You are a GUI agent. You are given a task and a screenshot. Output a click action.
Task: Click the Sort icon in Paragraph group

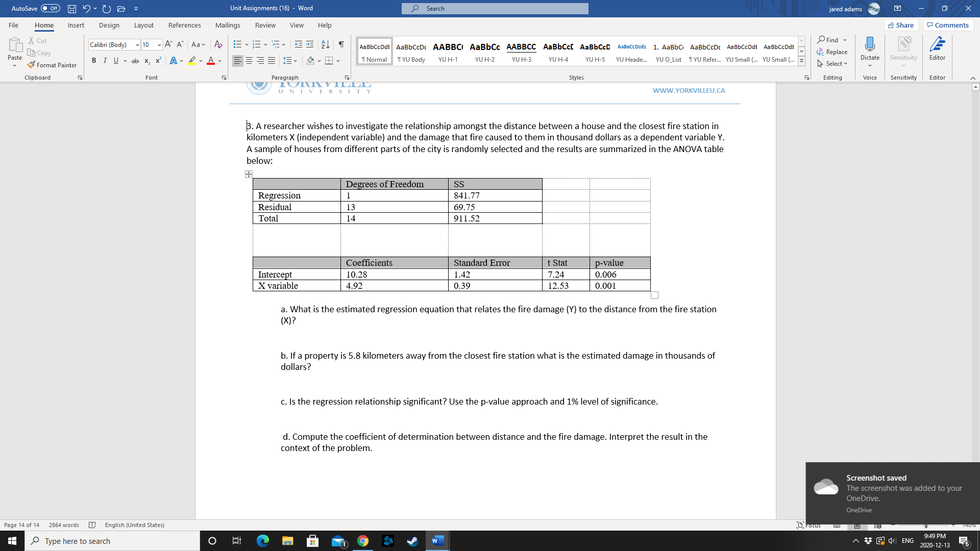click(326, 44)
